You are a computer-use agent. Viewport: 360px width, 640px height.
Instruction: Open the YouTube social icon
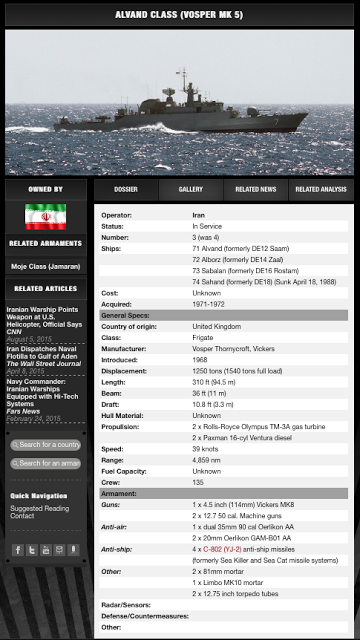tap(46, 550)
